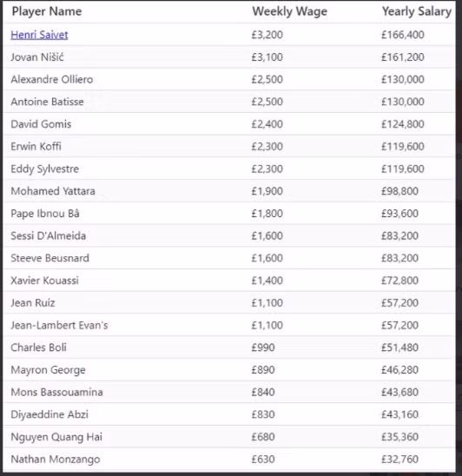The height and width of the screenshot is (476, 462).
Task: Select Pape Ibnou Bâ name cell
Action: [x=45, y=214]
